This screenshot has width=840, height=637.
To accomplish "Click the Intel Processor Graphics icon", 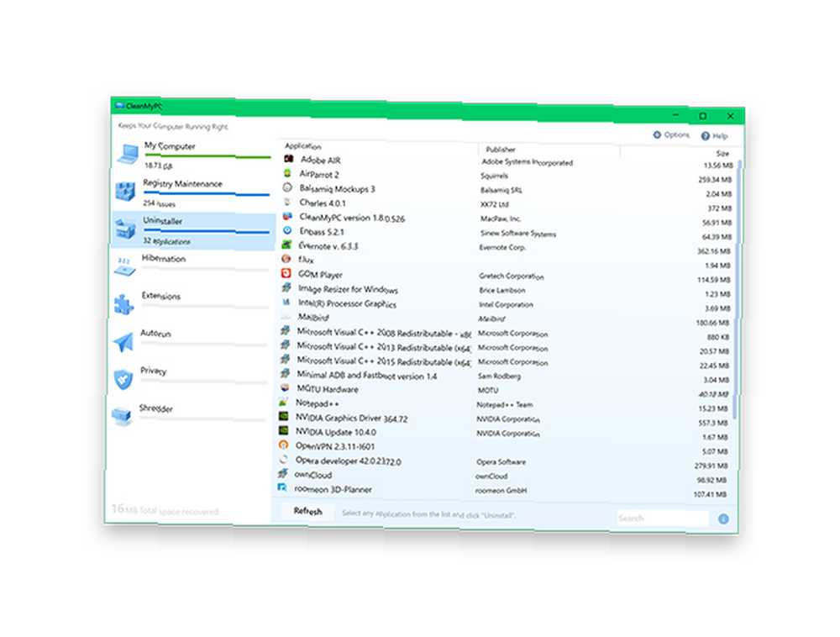I will click(x=286, y=303).
